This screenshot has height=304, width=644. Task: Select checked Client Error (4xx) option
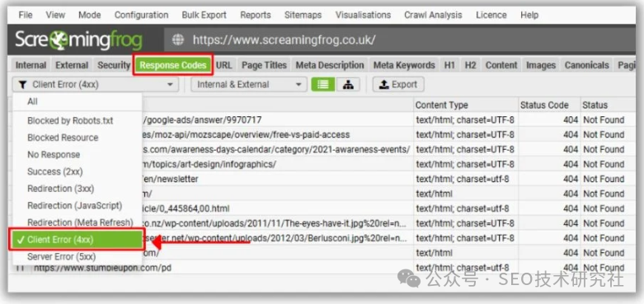click(77, 240)
